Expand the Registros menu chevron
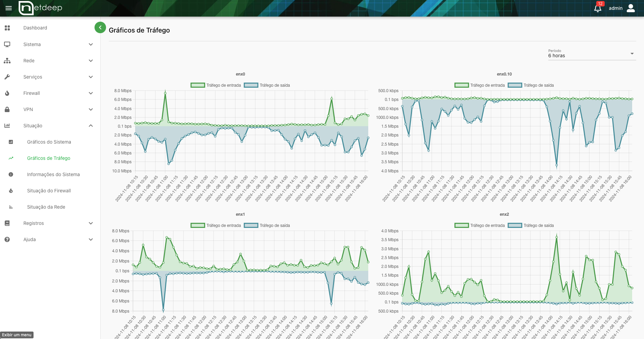Screen dimensions: 644x339 click(91, 223)
